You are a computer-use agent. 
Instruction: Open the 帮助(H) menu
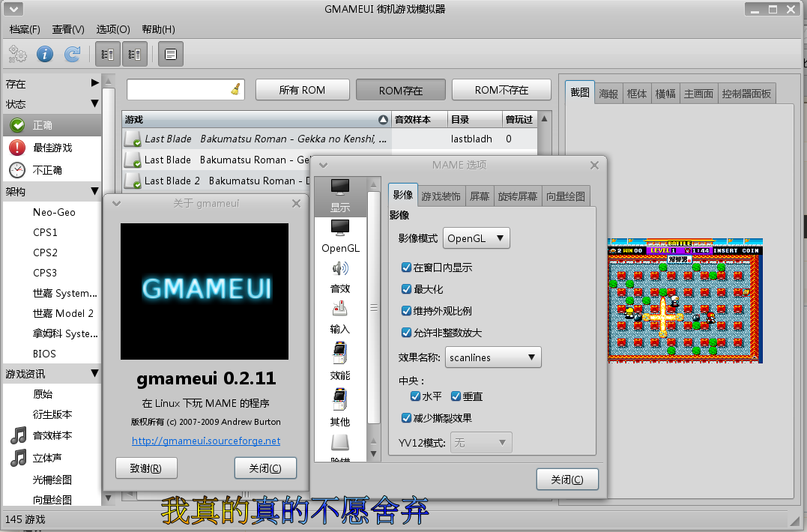[x=158, y=29]
